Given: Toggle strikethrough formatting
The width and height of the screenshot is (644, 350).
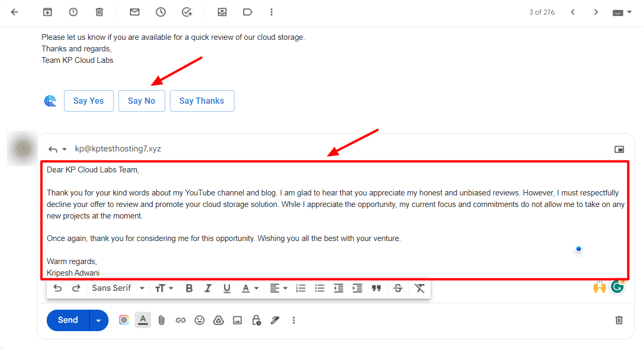Looking at the screenshot, I should (398, 288).
